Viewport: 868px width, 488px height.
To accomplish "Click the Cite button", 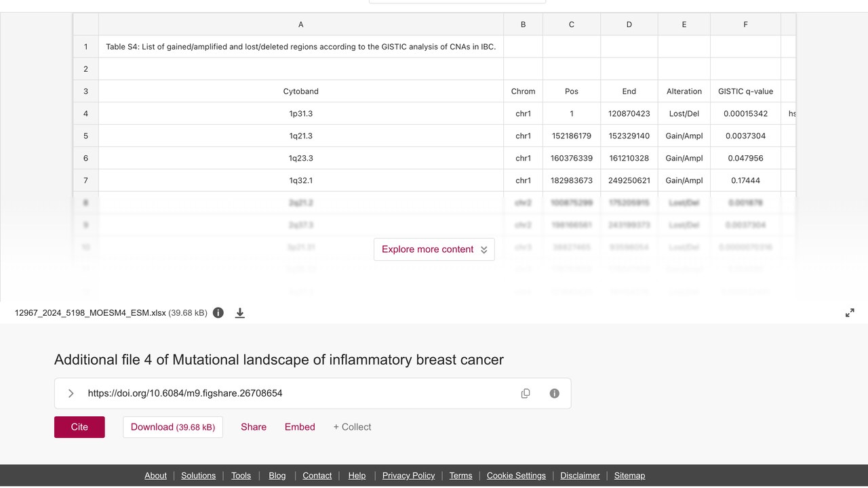I will tap(79, 427).
